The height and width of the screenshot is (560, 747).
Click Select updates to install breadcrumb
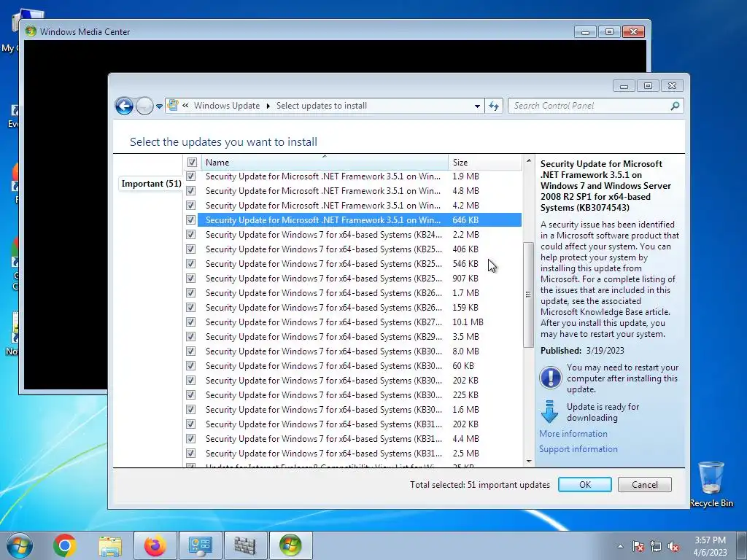[x=322, y=106]
